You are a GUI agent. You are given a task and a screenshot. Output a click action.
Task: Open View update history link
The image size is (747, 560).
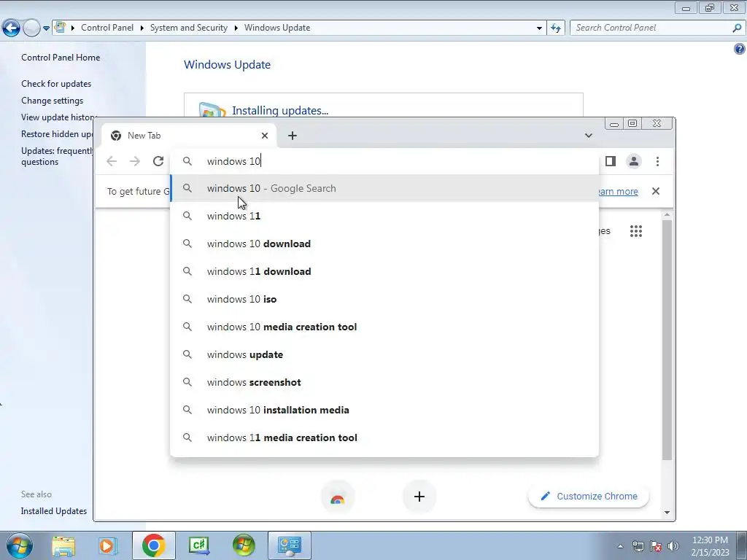click(57, 117)
